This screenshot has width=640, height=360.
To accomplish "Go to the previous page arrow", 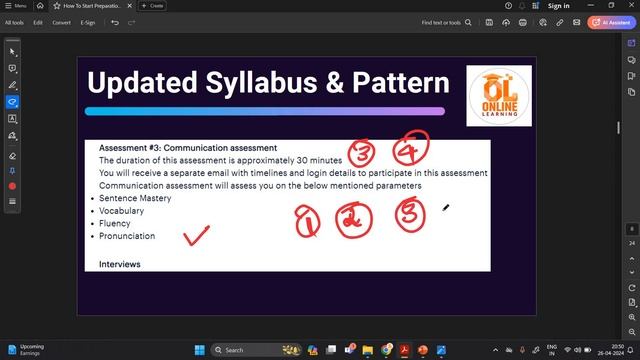I will point(632,259).
